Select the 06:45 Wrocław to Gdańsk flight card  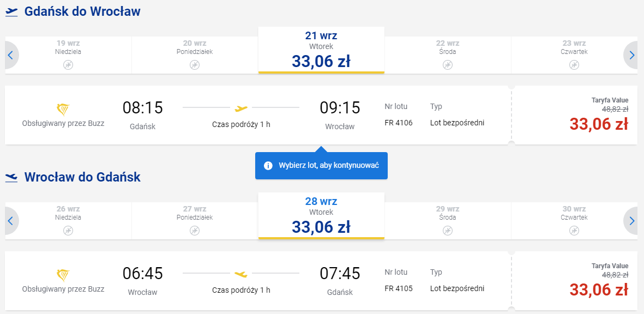coord(258,281)
